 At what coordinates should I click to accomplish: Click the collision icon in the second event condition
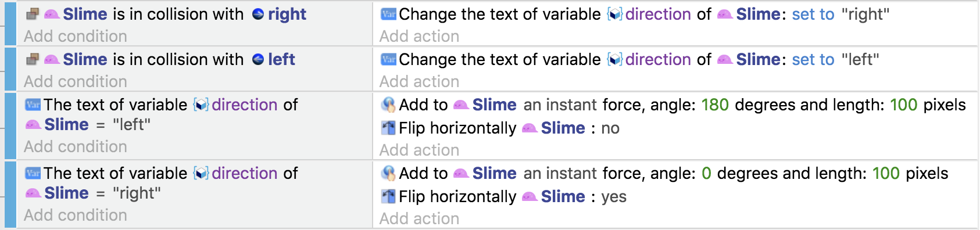click(33, 59)
